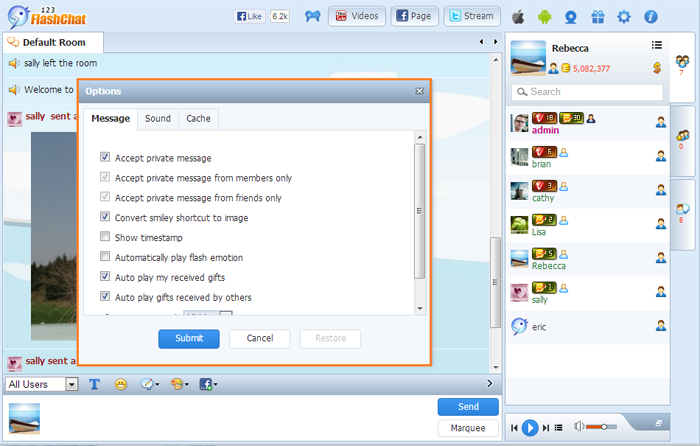
Task: Expand the Facebook share dropdown arrow
Action: (x=216, y=385)
